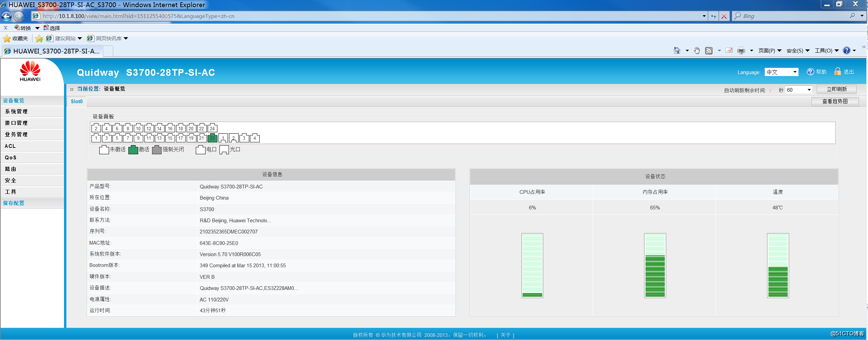Open the 页面(P) menu dropdown

(770, 50)
